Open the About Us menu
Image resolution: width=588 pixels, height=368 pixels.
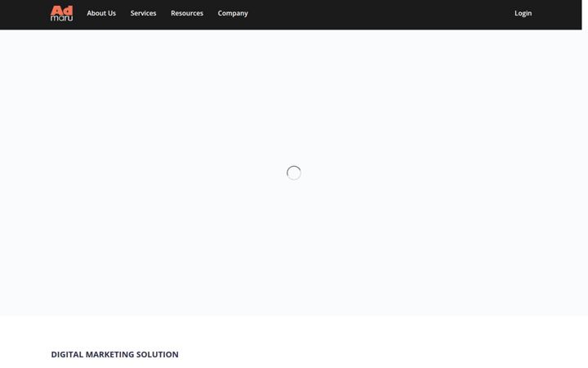click(101, 13)
